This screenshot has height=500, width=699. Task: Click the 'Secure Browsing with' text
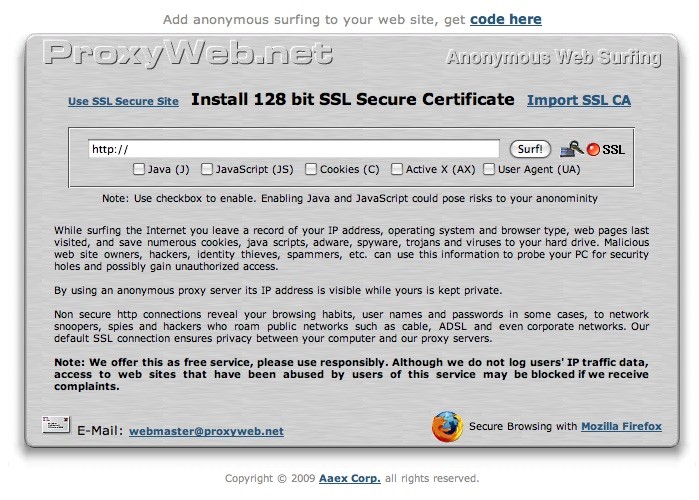(523, 426)
